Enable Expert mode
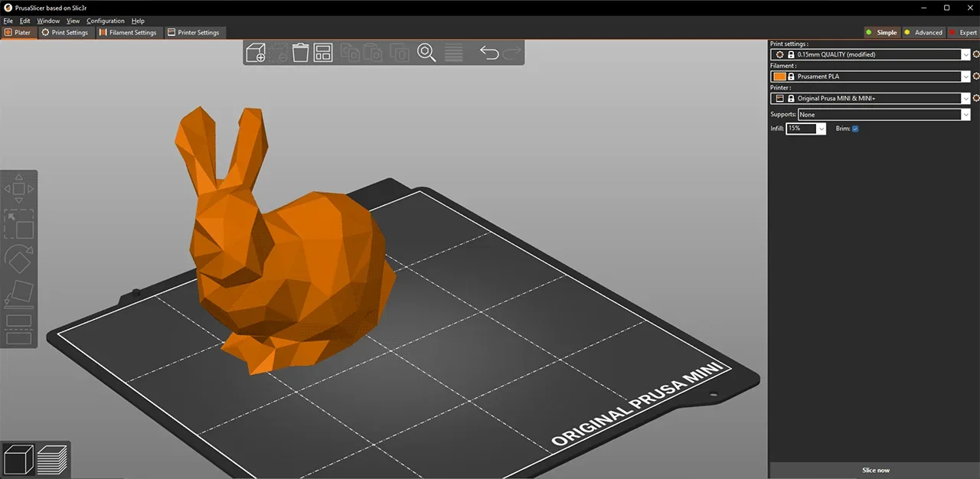Screen dimensions: 980x479 click(x=967, y=32)
